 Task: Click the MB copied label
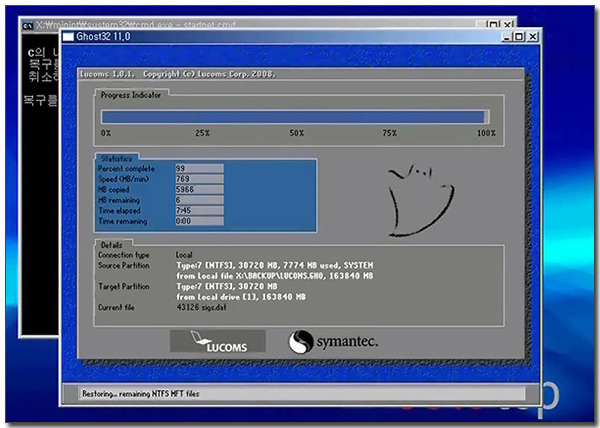point(114,190)
